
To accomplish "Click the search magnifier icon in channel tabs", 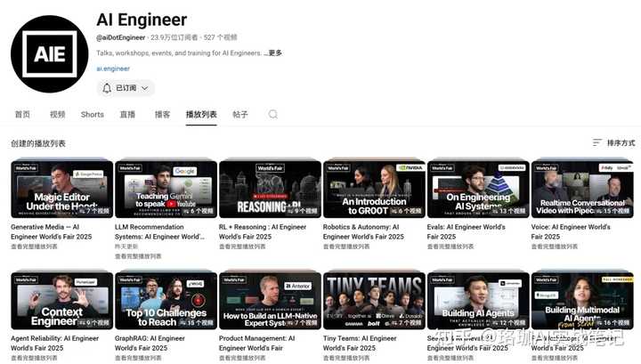I will 272,115.
